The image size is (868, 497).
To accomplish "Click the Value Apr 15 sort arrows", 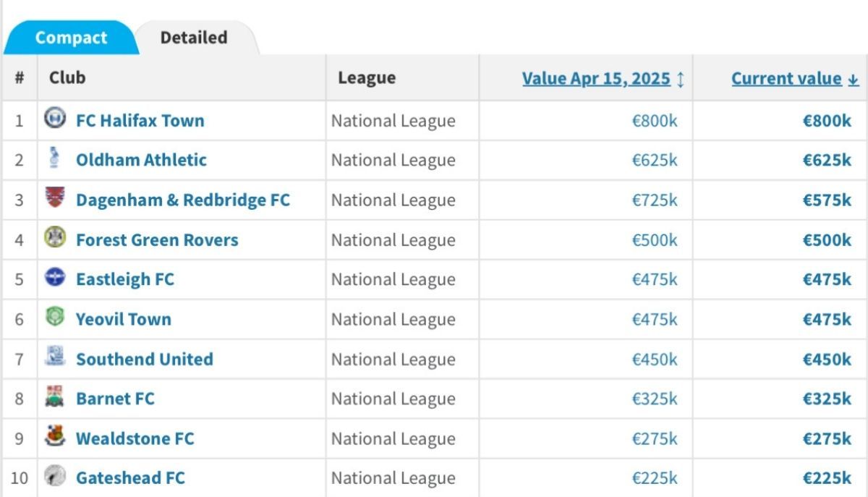I will (680, 80).
